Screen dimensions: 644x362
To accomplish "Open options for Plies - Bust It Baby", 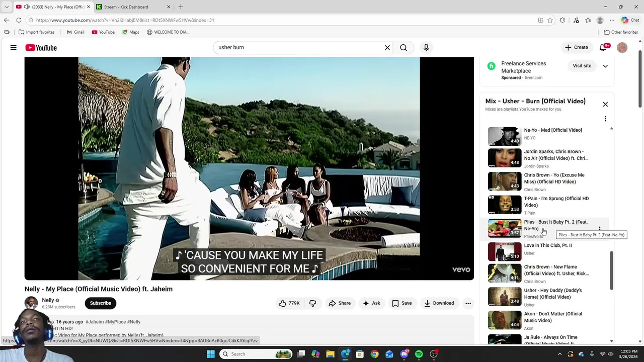I will pos(600,229).
